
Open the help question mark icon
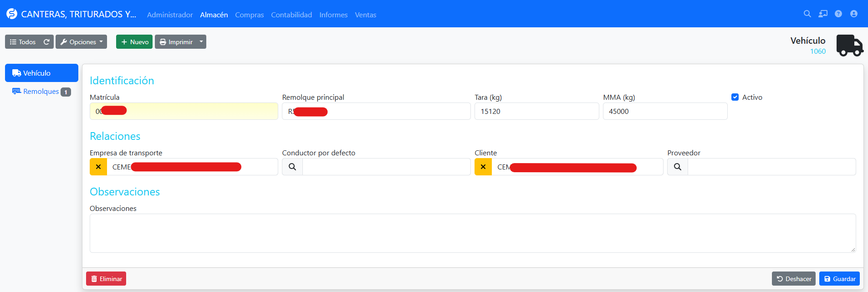point(838,14)
